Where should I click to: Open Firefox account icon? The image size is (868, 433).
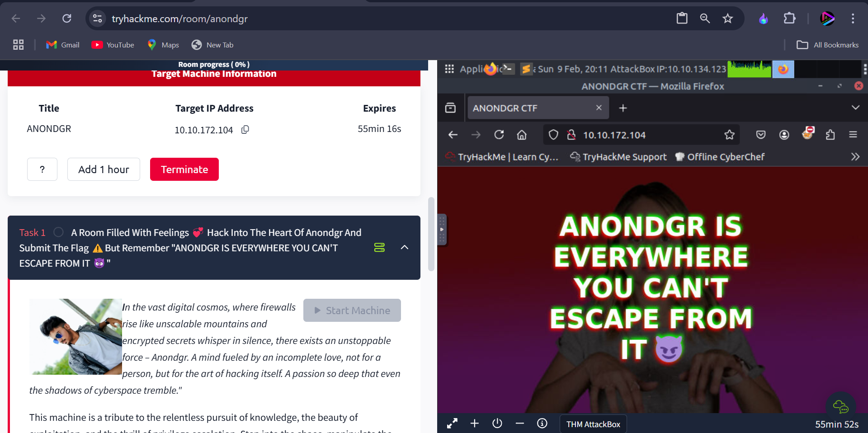(x=784, y=135)
